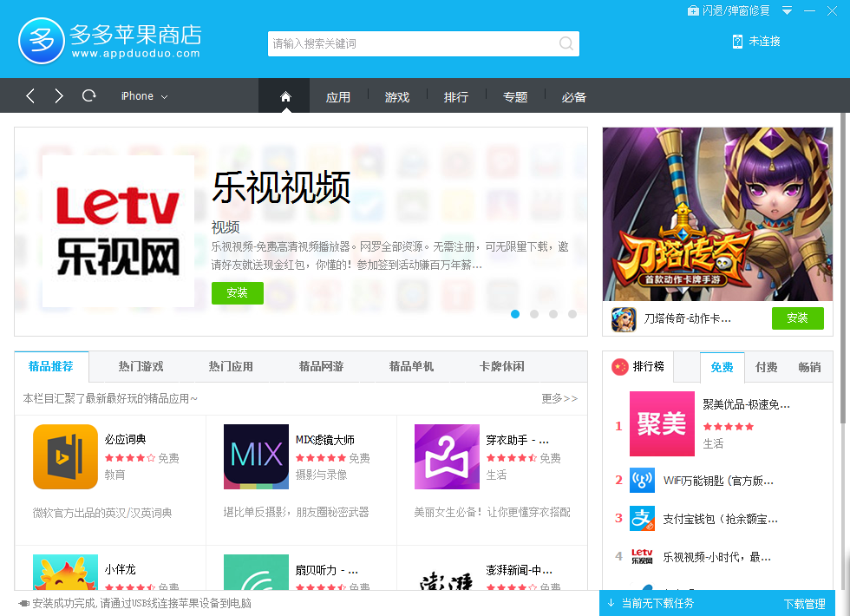
Task: Switch to the 热门游戏 tab
Action: [141, 366]
